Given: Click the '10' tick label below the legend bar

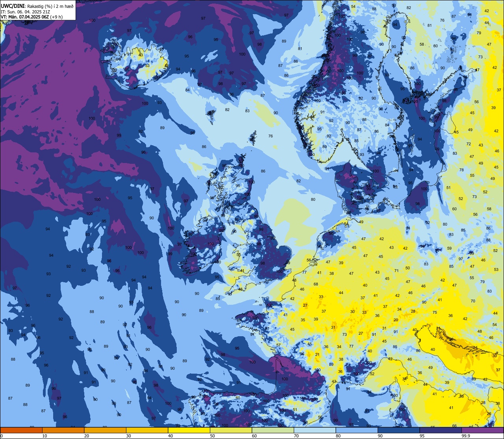Looking at the screenshot, I should [44, 436].
